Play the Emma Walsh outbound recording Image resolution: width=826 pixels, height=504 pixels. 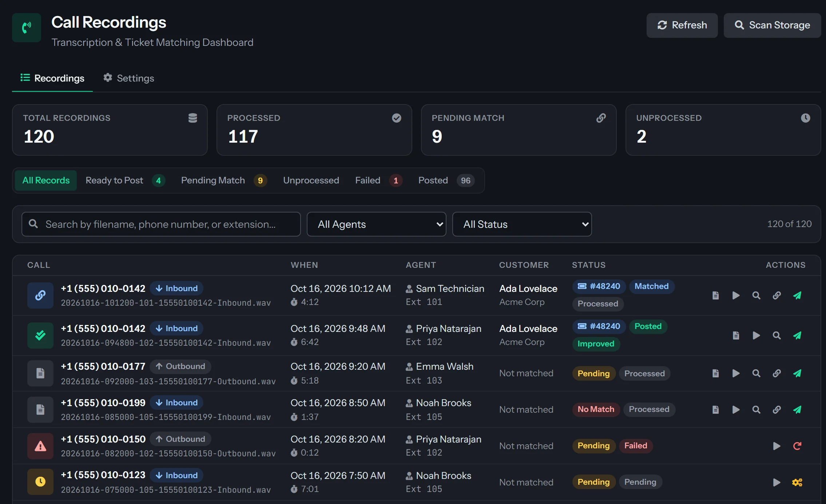point(736,373)
